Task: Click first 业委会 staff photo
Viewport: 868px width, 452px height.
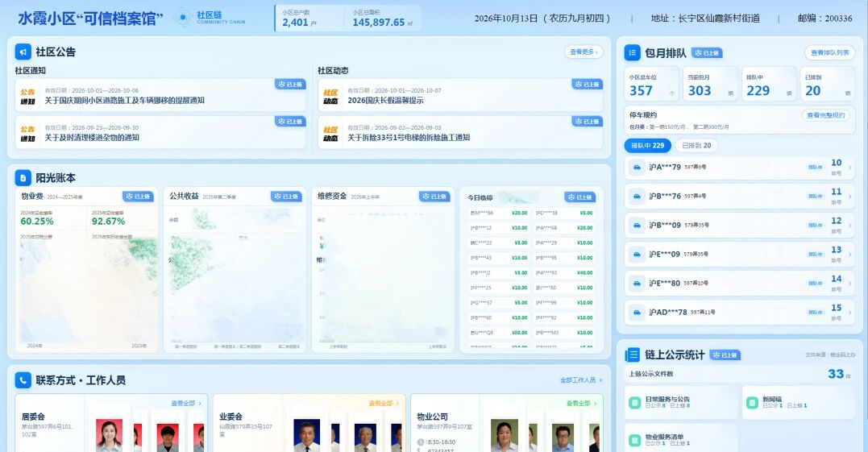Action: point(307,435)
